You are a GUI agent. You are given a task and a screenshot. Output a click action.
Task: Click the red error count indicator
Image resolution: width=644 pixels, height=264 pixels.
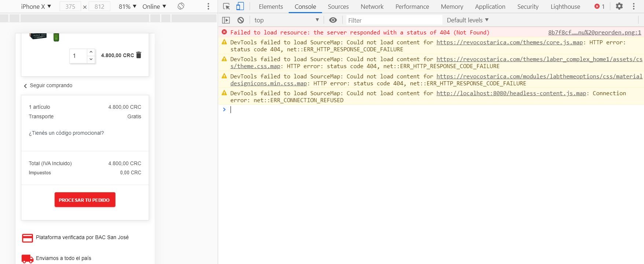[600, 7]
